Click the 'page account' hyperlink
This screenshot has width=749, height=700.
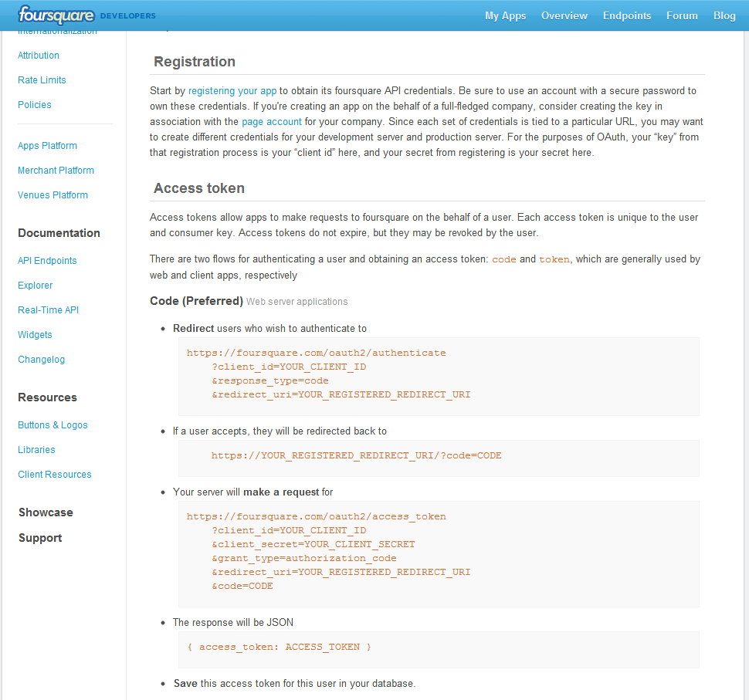pos(271,121)
